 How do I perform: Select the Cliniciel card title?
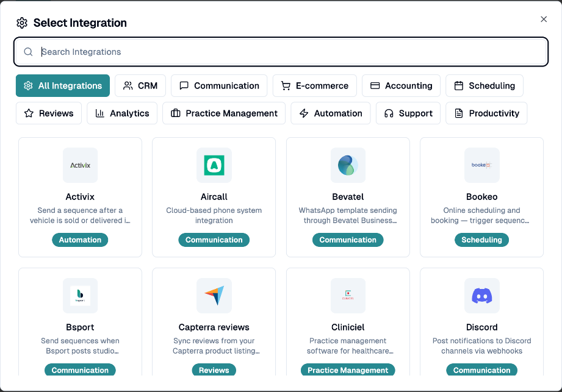[x=348, y=327]
